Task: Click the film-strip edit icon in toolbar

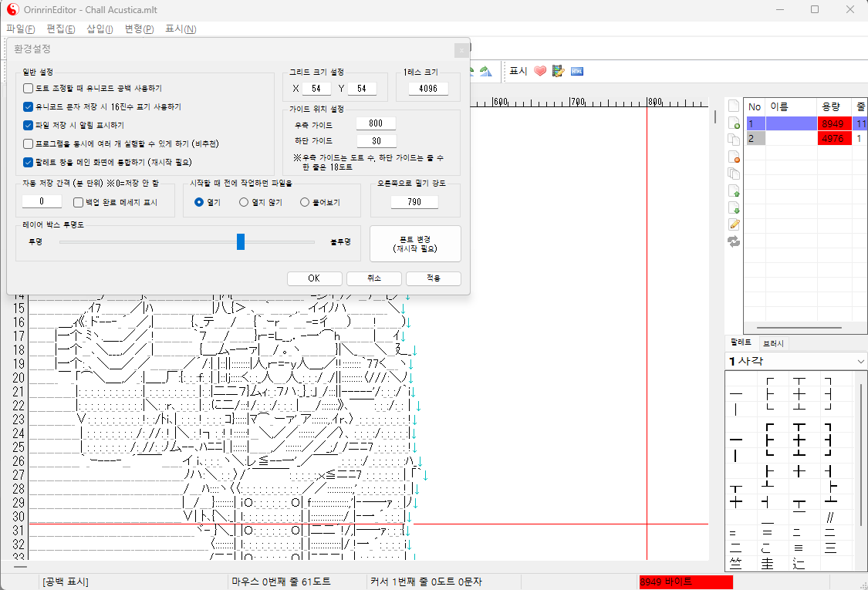Action: [559, 71]
